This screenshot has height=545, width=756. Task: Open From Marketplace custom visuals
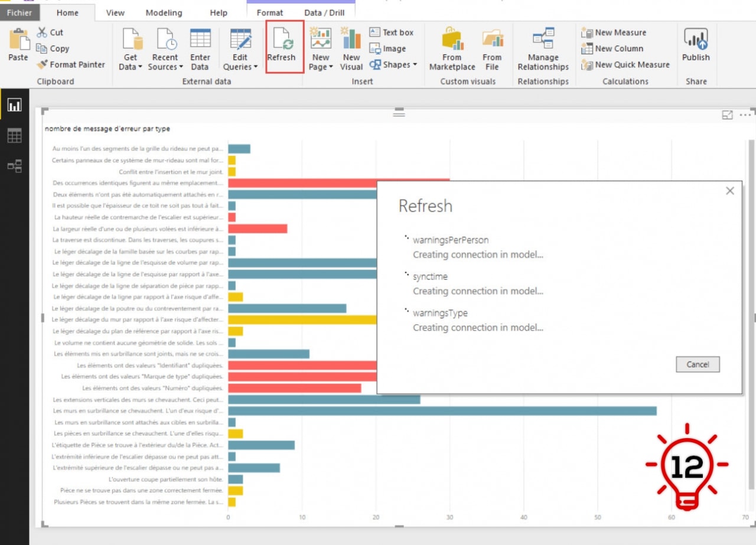tap(452, 40)
